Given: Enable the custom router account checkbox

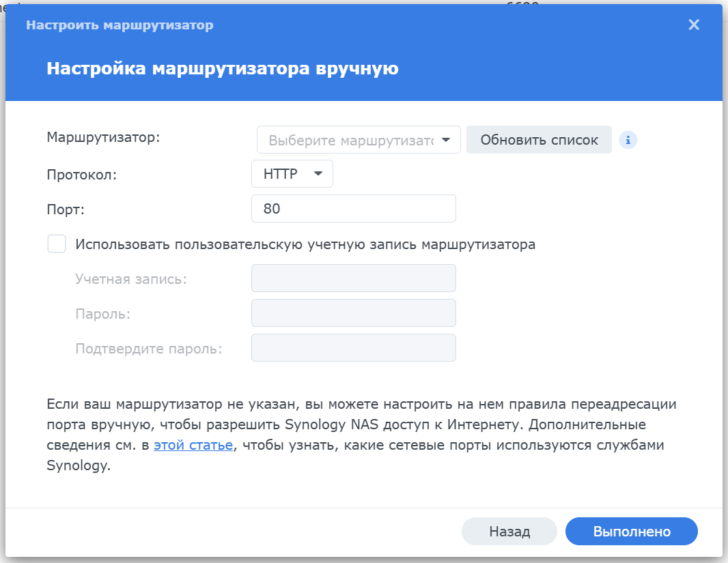Looking at the screenshot, I should click(x=57, y=244).
